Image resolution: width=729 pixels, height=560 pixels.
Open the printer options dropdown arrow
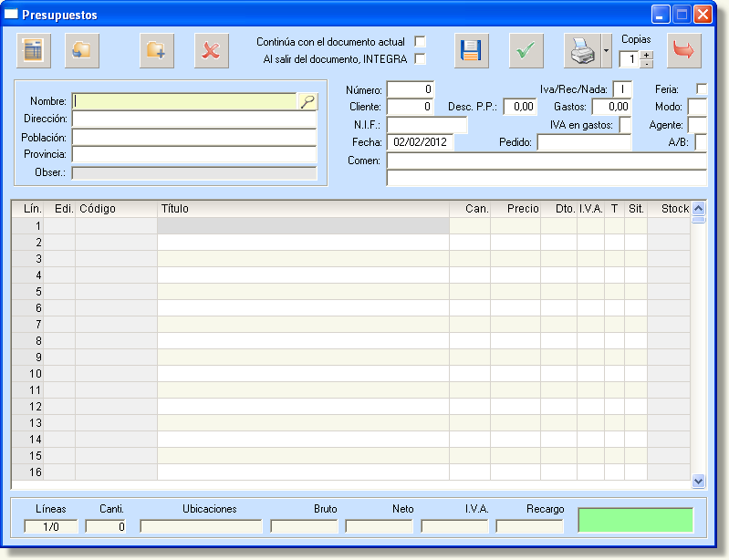[x=606, y=51]
